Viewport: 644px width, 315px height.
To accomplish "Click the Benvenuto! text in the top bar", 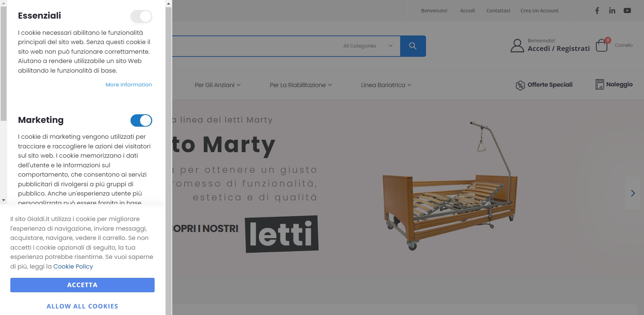I will [x=434, y=11].
